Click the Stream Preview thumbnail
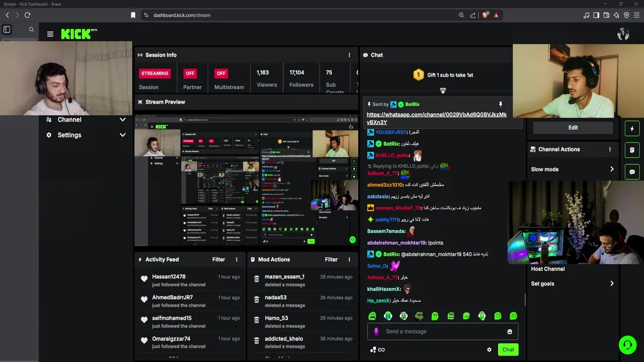 [246, 180]
